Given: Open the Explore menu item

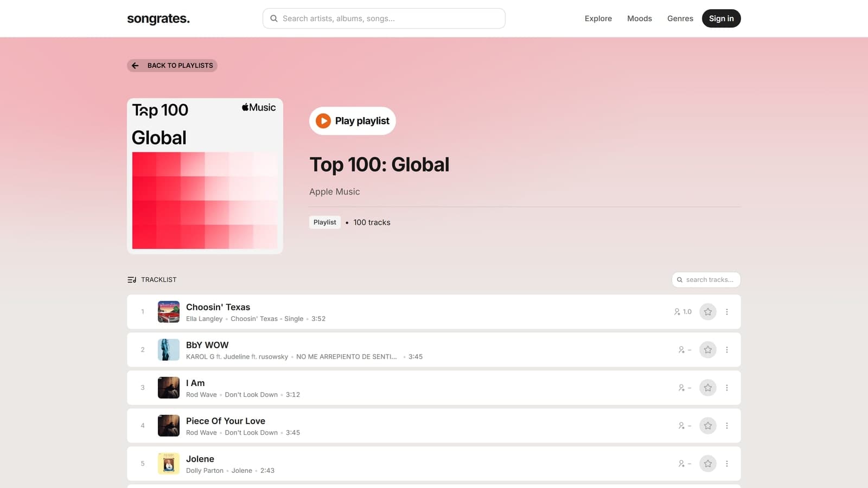Looking at the screenshot, I should point(598,18).
